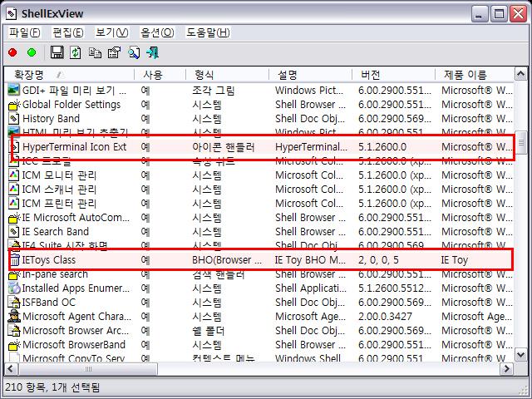Click the vertical scrollbar thumb

[521, 143]
